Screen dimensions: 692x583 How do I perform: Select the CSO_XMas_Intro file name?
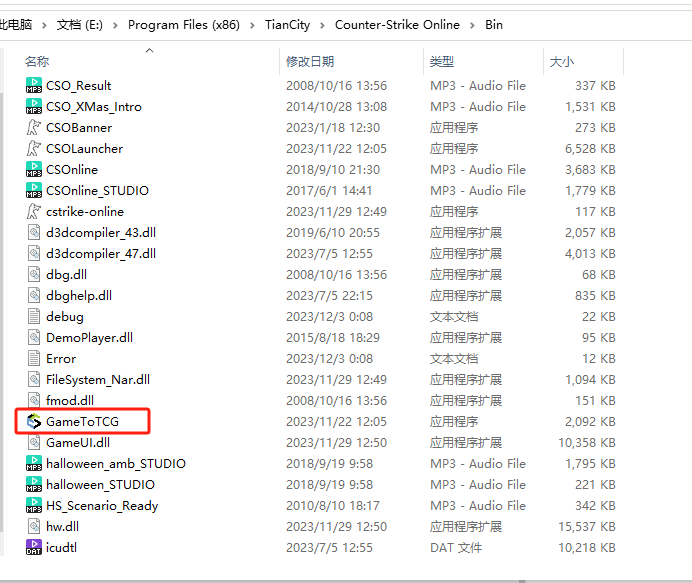pyautogui.click(x=94, y=106)
